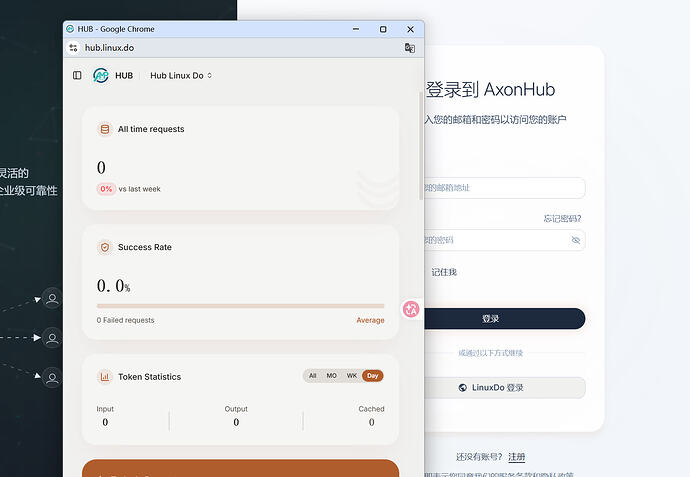Click the HUB logo icon
690x477 pixels.
(x=101, y=75)
